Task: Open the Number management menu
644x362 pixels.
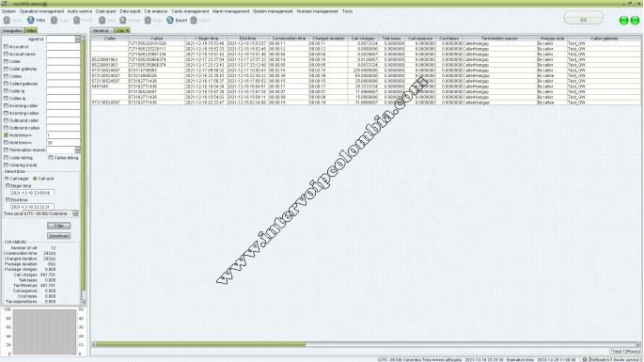Action: pyautogui.click(x=318, y=11)
